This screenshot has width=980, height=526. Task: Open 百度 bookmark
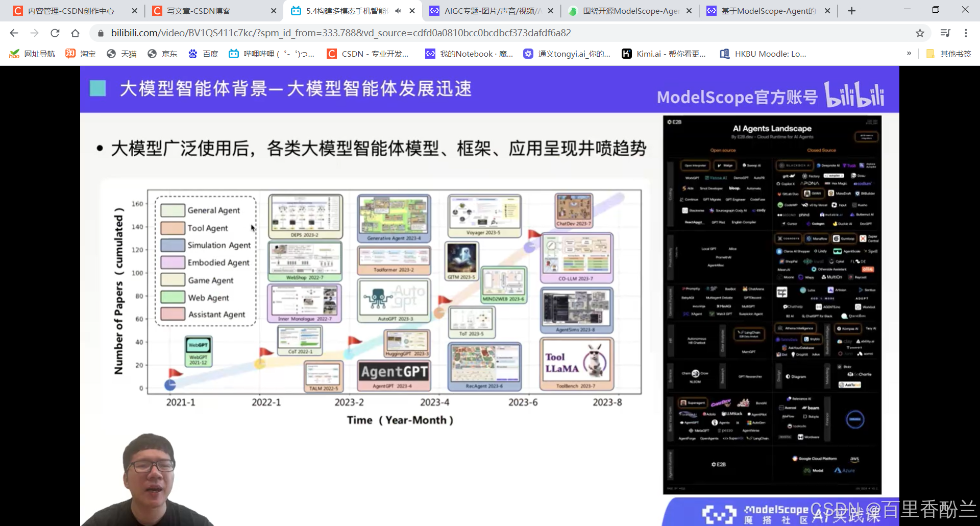coord(203,54)
